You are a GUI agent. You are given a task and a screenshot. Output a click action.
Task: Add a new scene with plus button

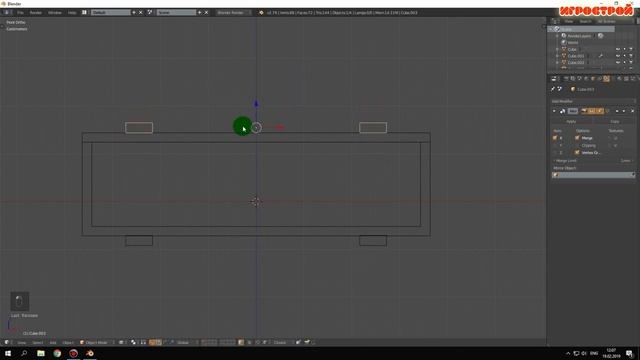click(x=200, y=13)
